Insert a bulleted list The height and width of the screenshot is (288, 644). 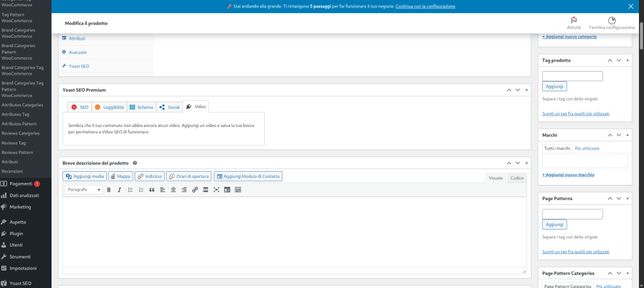pos(130,189)
